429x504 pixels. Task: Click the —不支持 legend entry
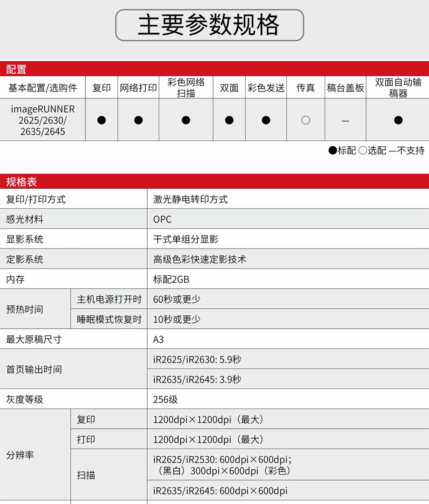(x=406, y=151)
